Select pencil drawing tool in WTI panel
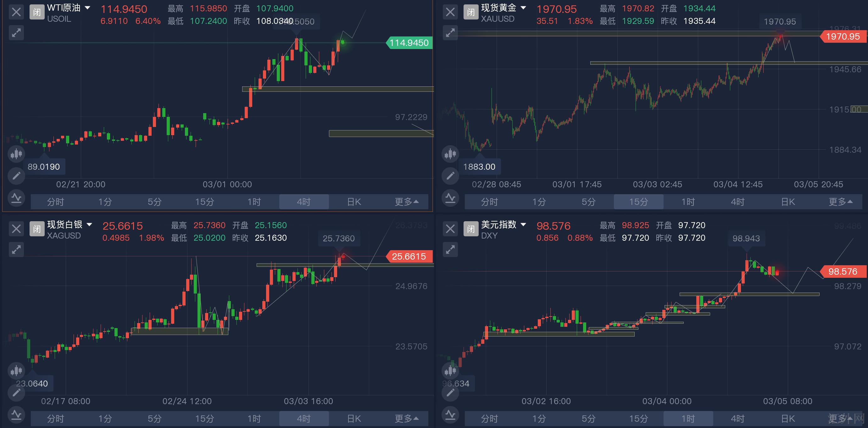The height and width of the screenshot is (428, 868). point(16,175)
